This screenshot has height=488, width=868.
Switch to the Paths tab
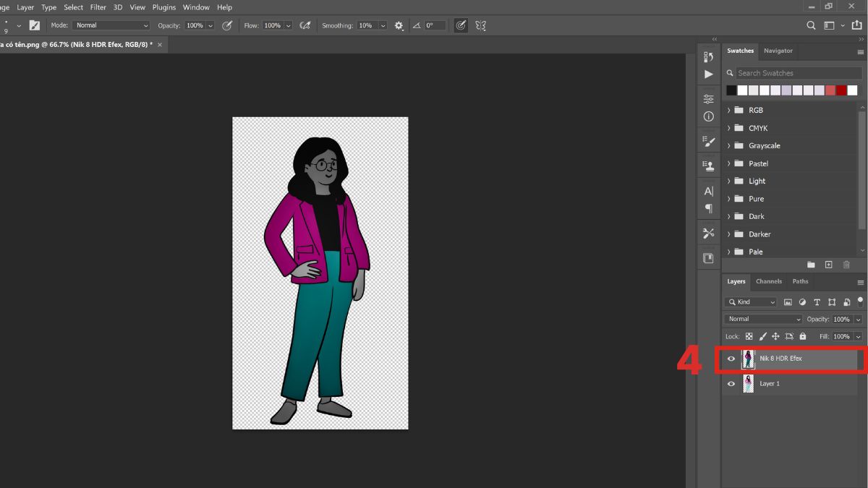(800, 281)
